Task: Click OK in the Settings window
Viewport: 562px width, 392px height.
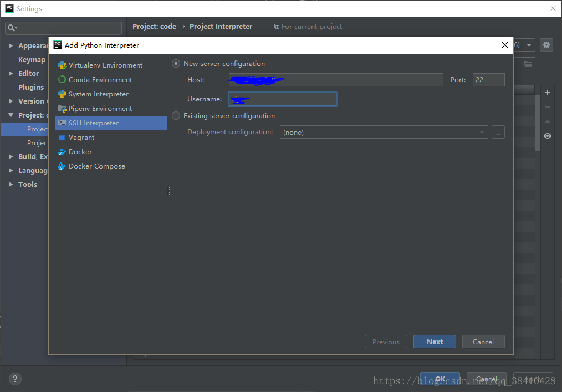Action: (x=440, y=379)
